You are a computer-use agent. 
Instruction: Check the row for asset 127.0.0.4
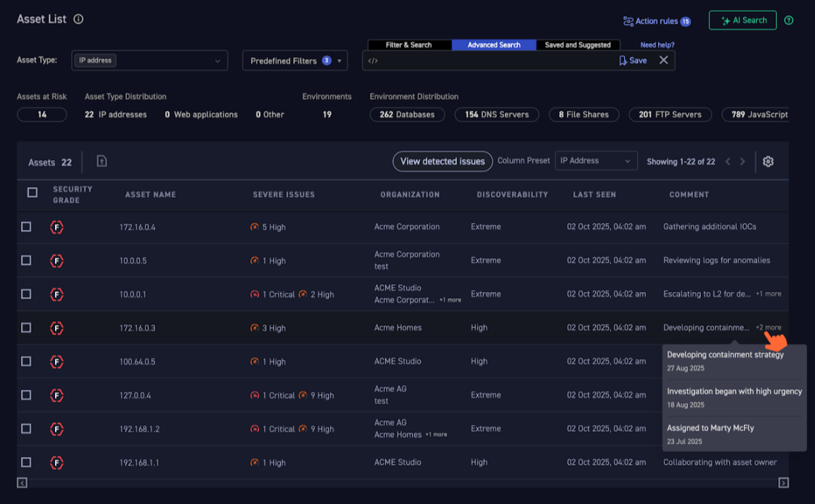click(26, 395)
